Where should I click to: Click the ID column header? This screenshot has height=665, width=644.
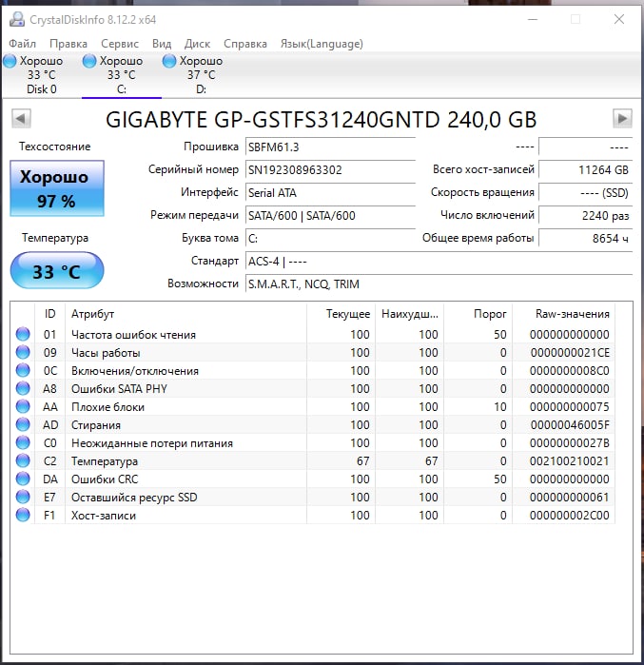49,314
